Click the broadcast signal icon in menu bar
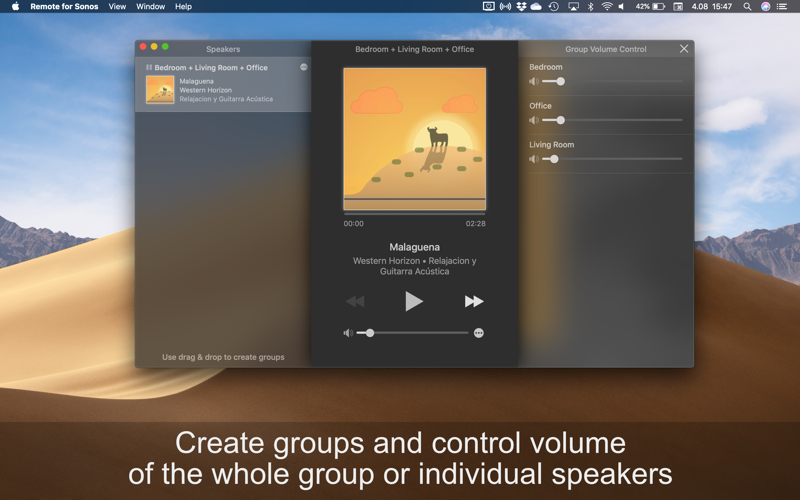 point(505,7)
